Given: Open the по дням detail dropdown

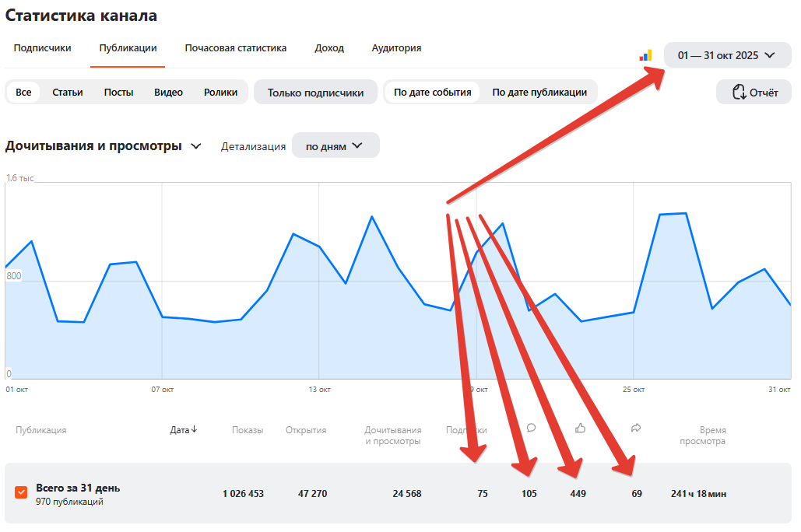Looking at the screenshot, I should coord(336,145).
